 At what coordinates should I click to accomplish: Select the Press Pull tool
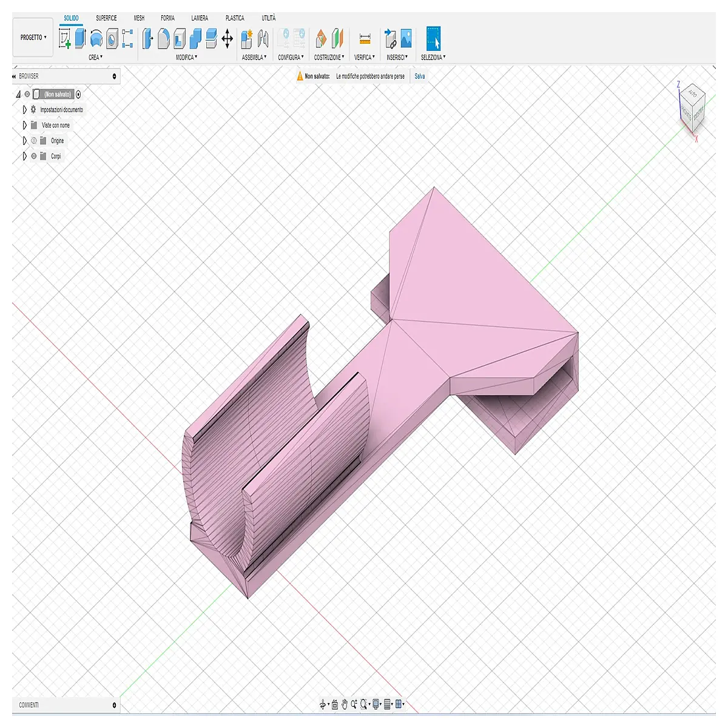click(x=147, y=39)
